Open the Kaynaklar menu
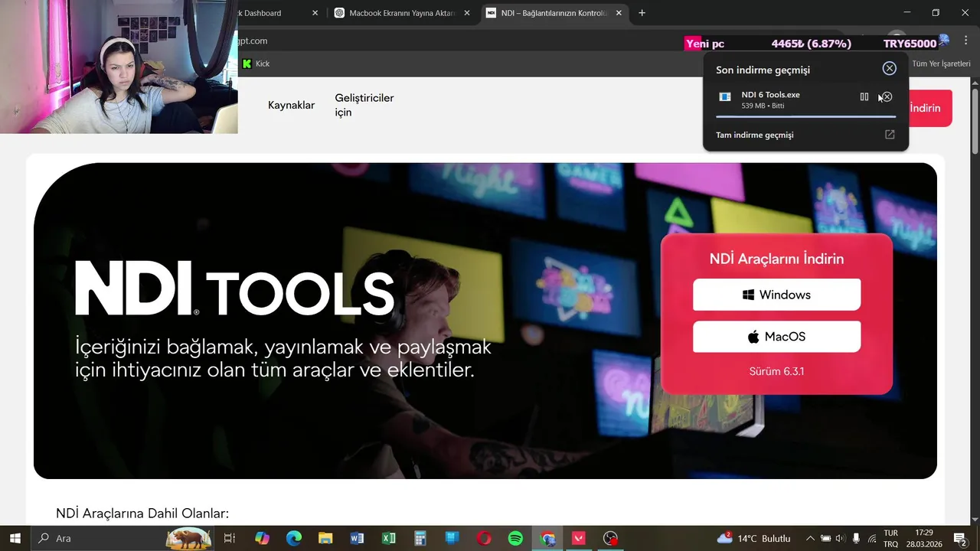The height and width of the screenshot is (551, 980). click(291, 106)
